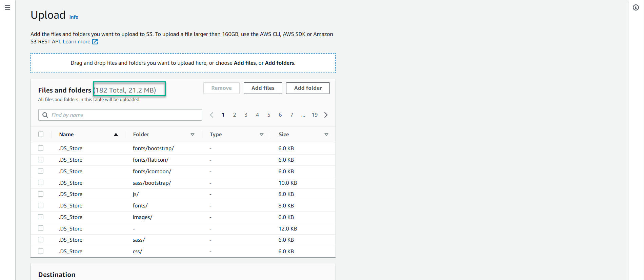Click the Folder column header label
Viewport: 644px width, 280px height.
tap(141, 135)
